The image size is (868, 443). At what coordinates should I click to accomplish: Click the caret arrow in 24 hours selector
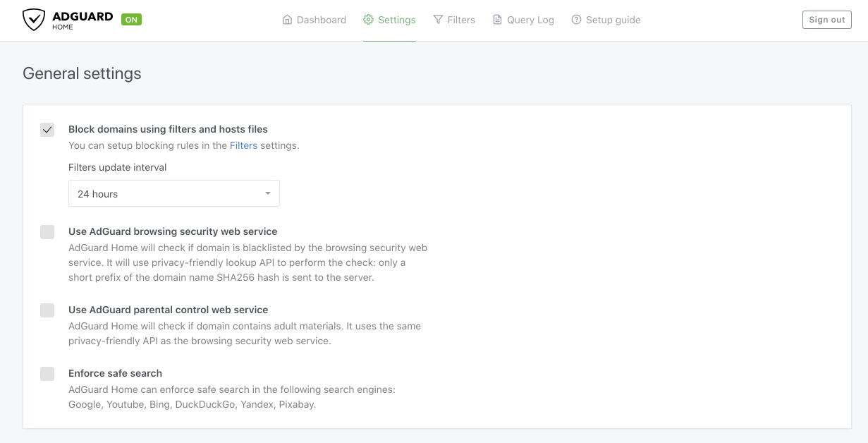tap(268, 194)
